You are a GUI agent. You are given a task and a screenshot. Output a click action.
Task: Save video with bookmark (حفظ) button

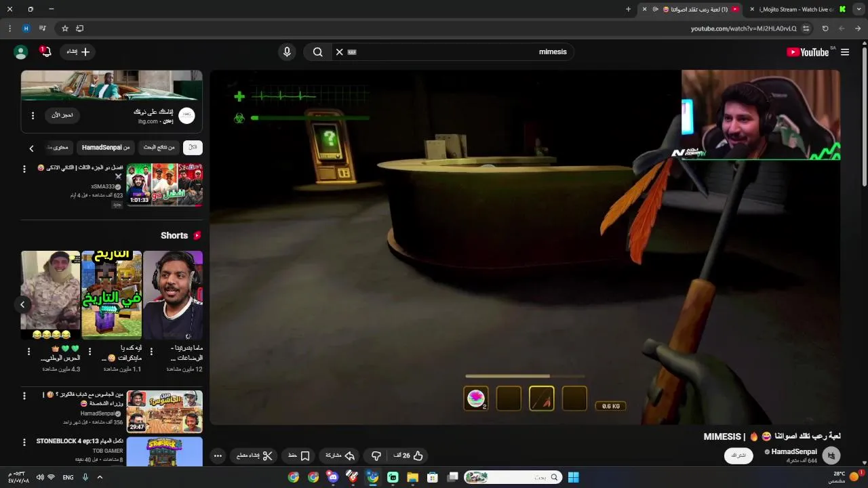299,455
